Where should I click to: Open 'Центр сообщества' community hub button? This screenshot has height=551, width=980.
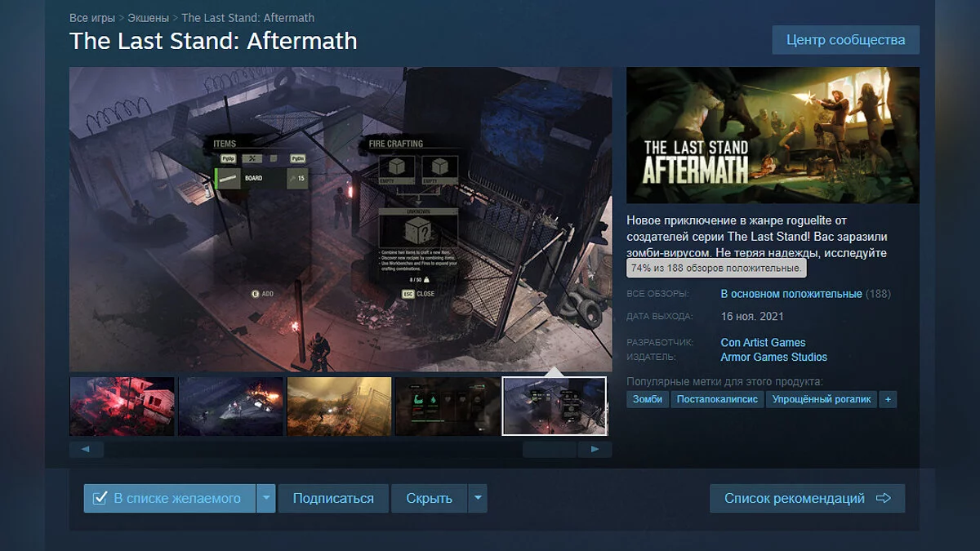845,40
